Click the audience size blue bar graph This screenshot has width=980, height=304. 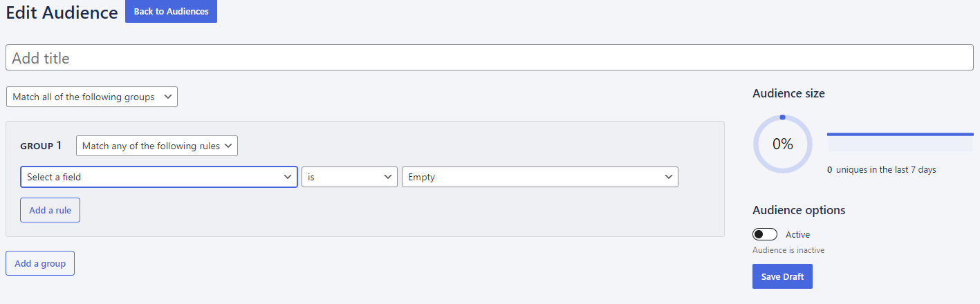(900, 142)
